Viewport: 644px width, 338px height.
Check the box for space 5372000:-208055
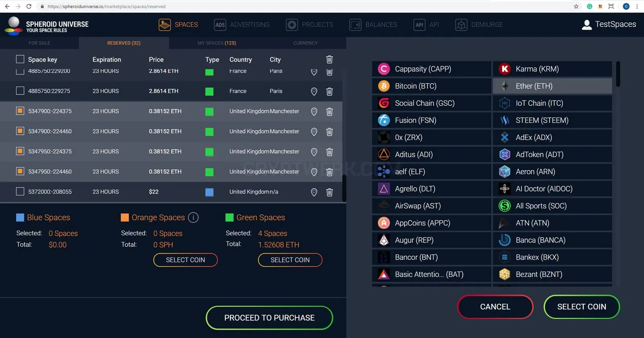tap(20, 192)
